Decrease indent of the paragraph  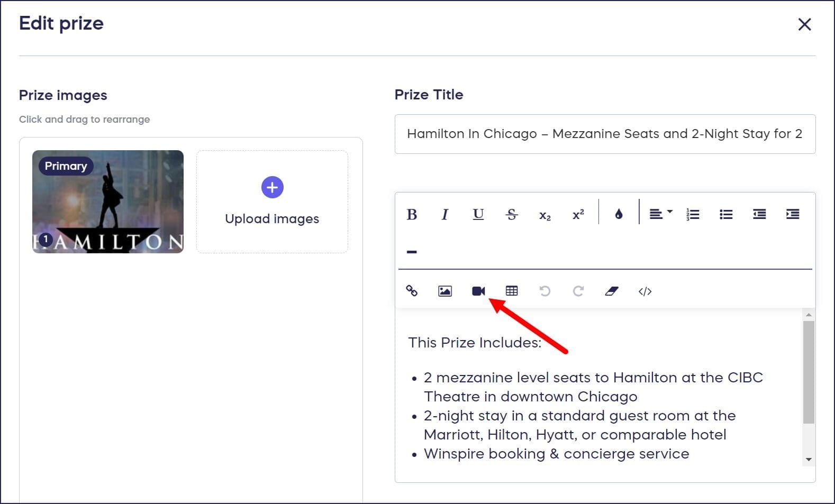(x=759, y=214)
